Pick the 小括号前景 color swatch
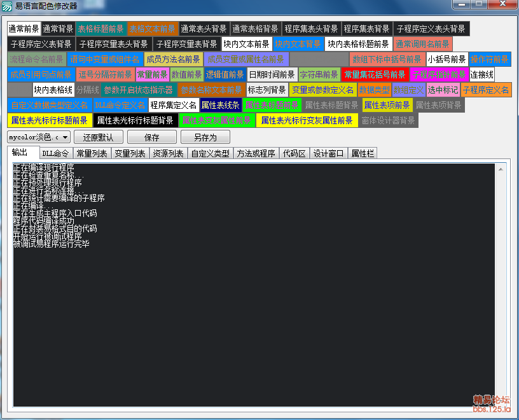The height and width of the screenshot is (420, 519). click(447, 59)
